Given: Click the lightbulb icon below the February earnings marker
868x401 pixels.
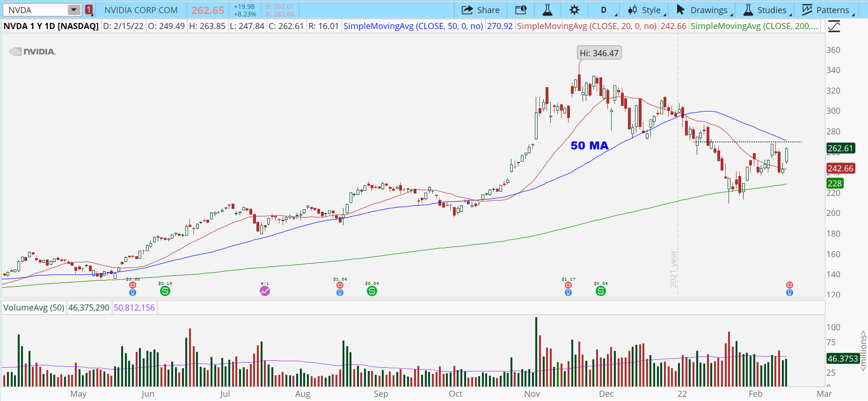Looking at the screenshot, I should click(x=789, y=293).
